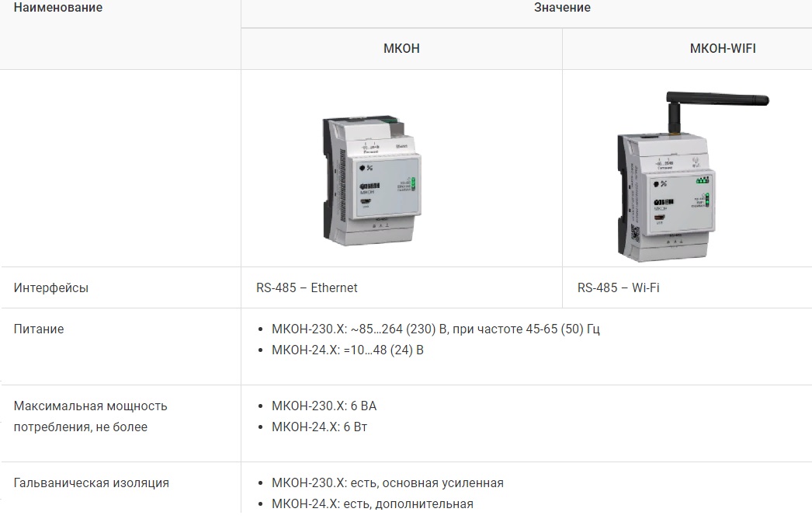The height and width of the screenshot is (519, 812).
Task: Click the green LED indicators on МКОН image
Action: pos(413,183)
